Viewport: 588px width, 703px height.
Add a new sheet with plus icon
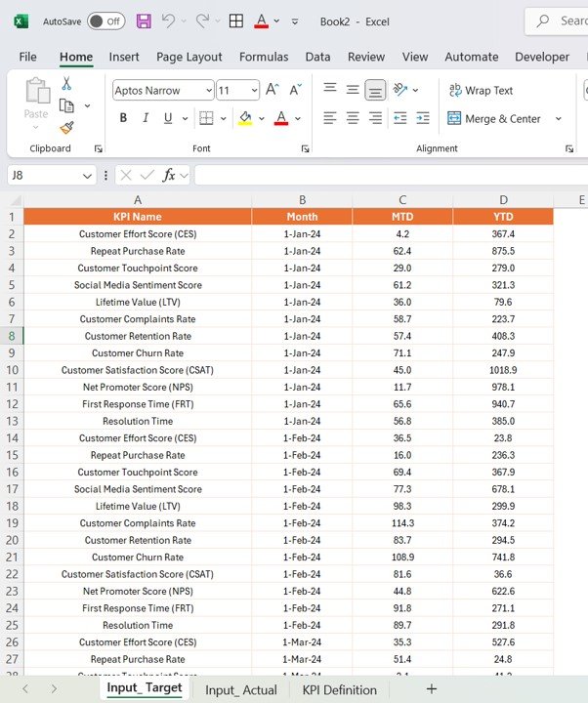[x=431, y=689]
